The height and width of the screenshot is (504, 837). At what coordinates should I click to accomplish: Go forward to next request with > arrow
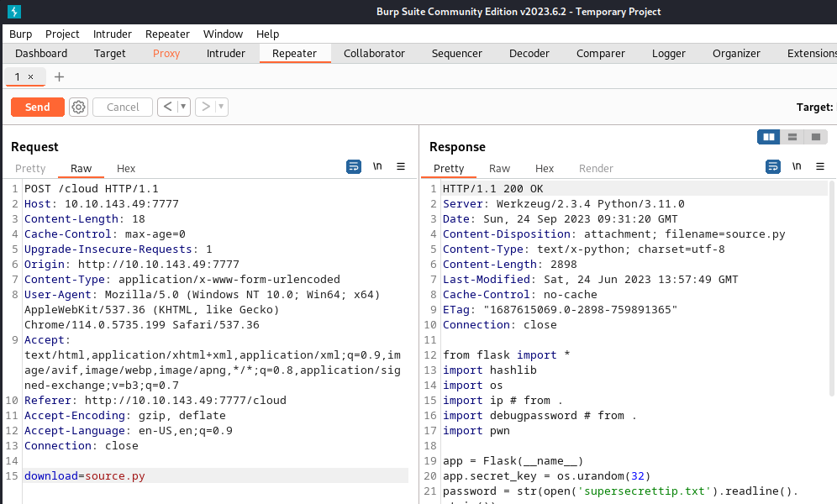(206, 108)
